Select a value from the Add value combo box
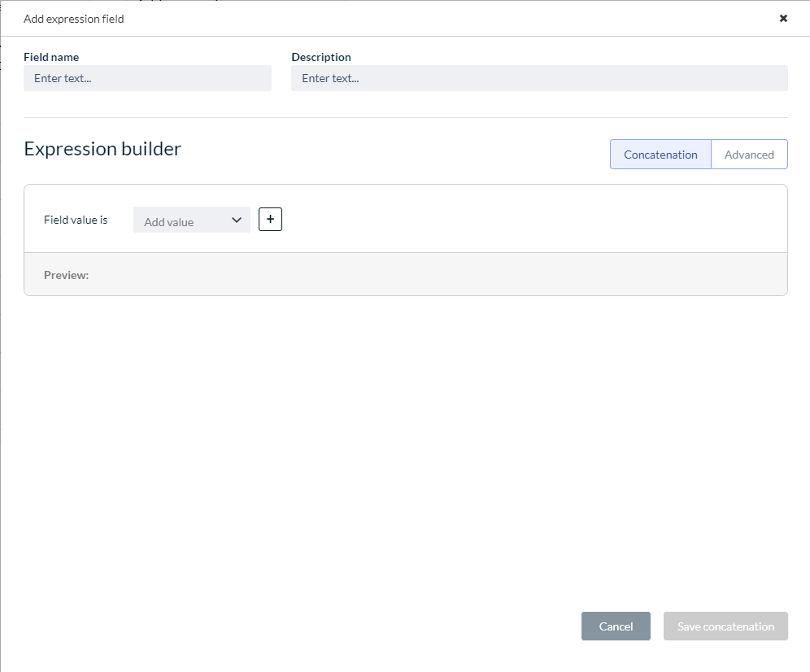This screenshot has height=672, width=810. tap(191, 220)
